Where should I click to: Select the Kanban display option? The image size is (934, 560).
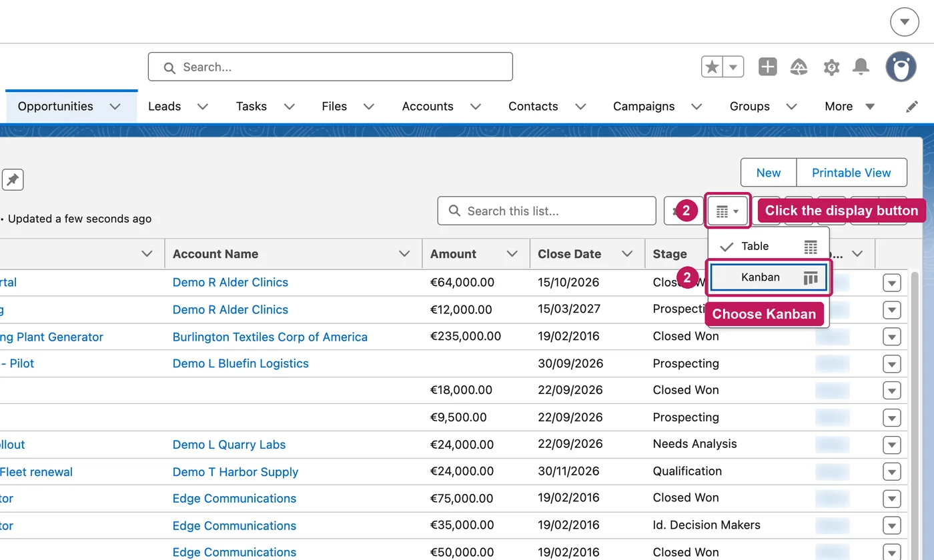point(769,277)
